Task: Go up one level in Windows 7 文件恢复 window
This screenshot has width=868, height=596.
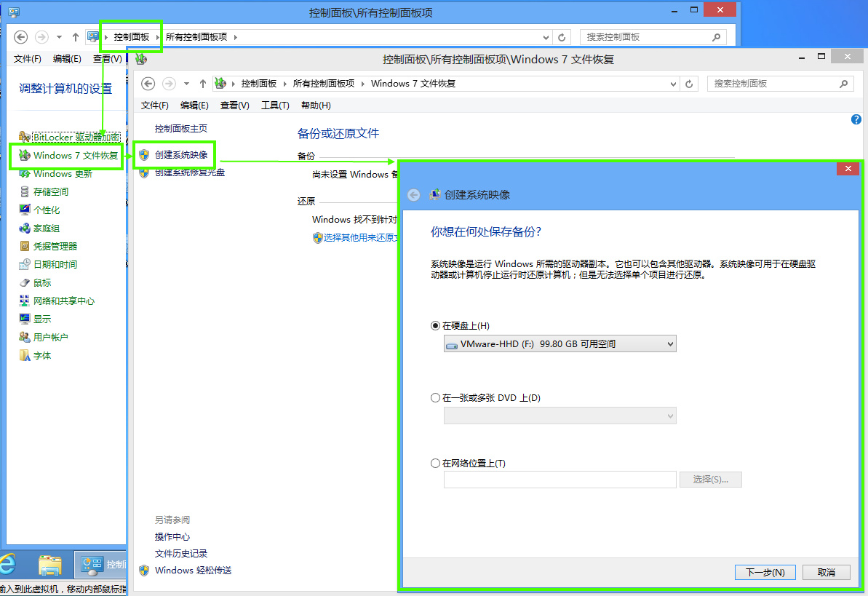Action: pyautogui.click(x=202, y=84)
